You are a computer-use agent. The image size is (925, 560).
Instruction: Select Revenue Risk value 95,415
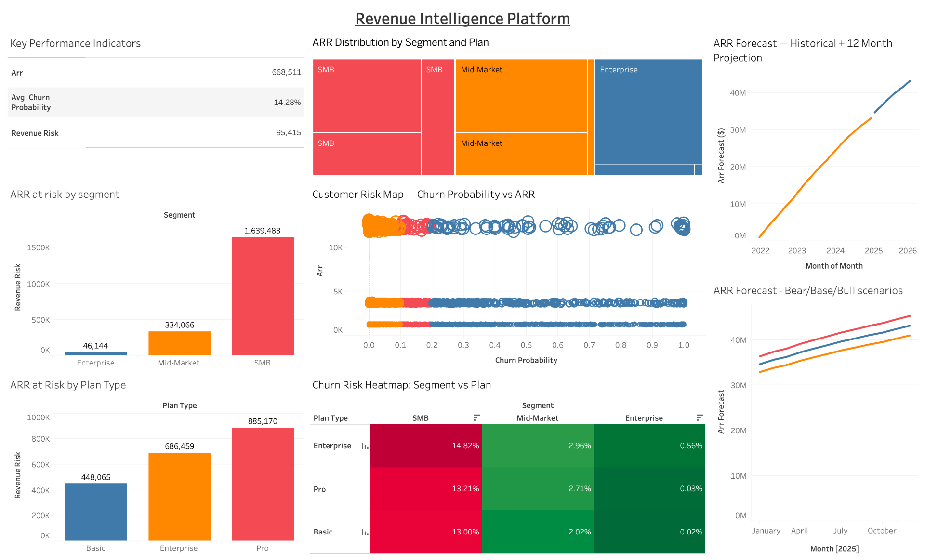288,132
